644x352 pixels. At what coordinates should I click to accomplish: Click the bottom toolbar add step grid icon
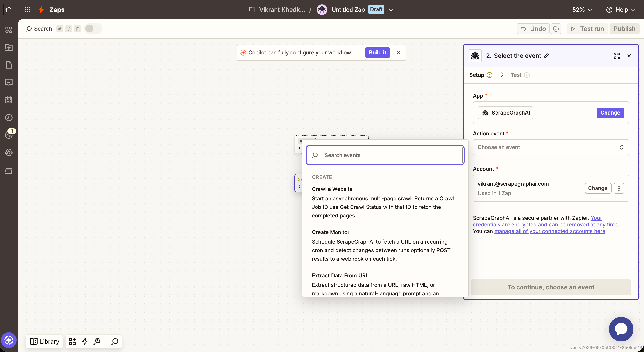72,341
